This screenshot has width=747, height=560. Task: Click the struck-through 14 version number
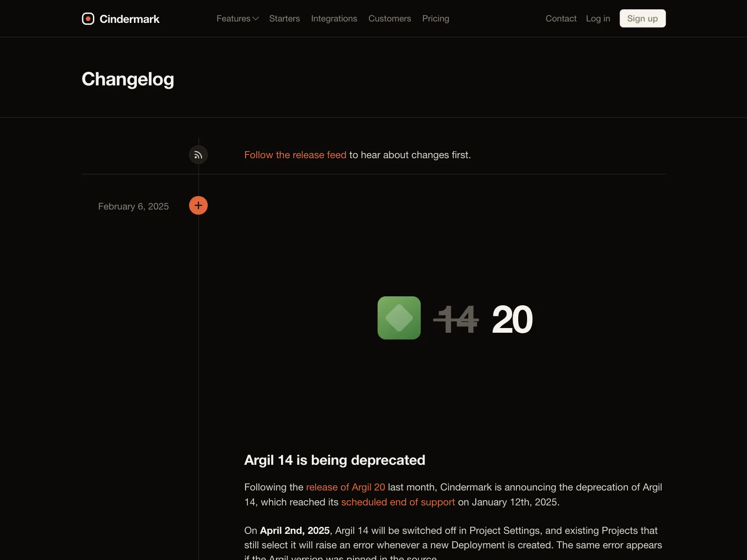click(456, 320)
